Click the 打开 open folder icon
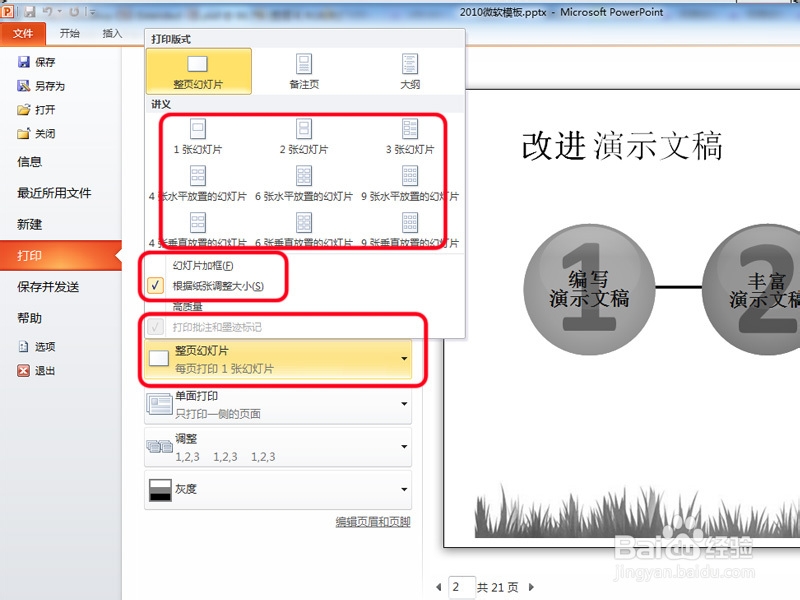Screen dimensions: 800x600 click(23, 110)
